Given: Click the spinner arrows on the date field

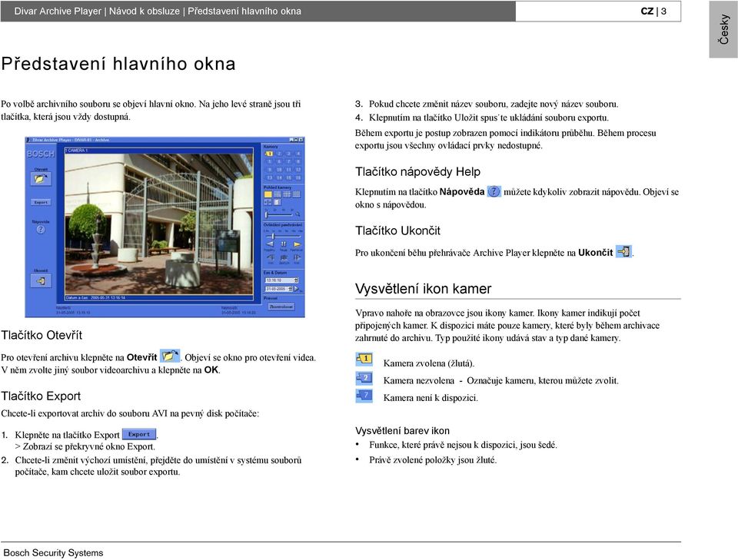Looking at the screenshot, I should pyautogui.click(x=291, y=289).
